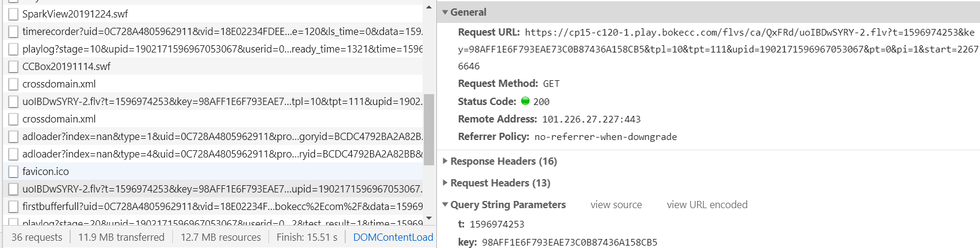The height and width of the screenshot is (248, 980).
Task: Tick checkbox beside CCBox20191114.swf
Action: (x=13, y=66)
